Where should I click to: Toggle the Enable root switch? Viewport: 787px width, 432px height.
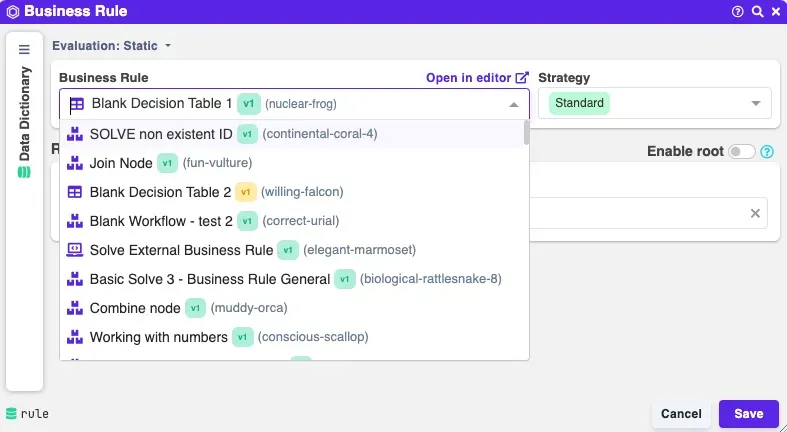[741, 152]
